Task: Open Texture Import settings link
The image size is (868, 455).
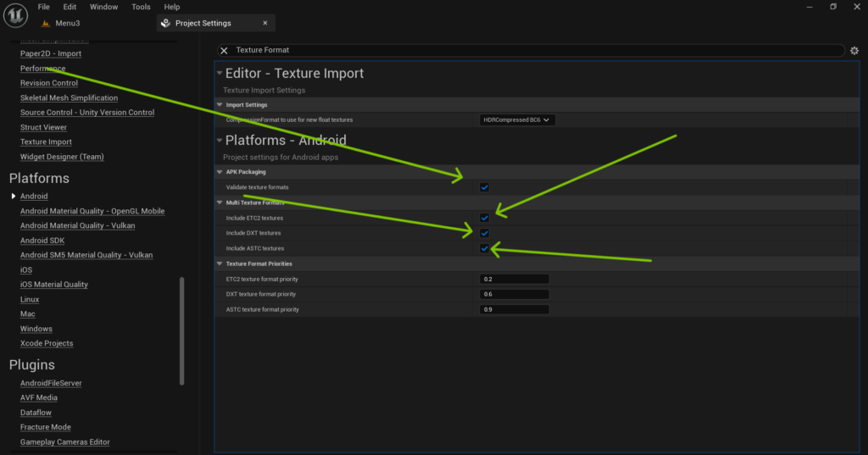Action: [46, 141]
